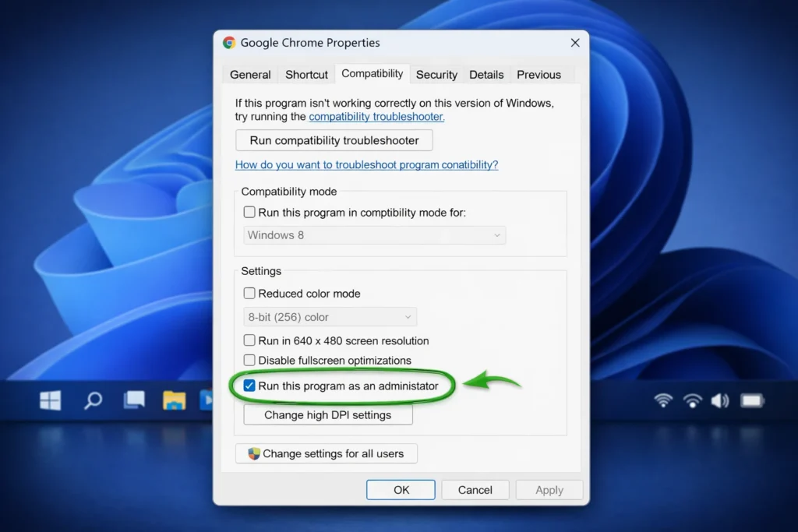Click the taskbar Search magnifier icon

(x=93, y=400)
